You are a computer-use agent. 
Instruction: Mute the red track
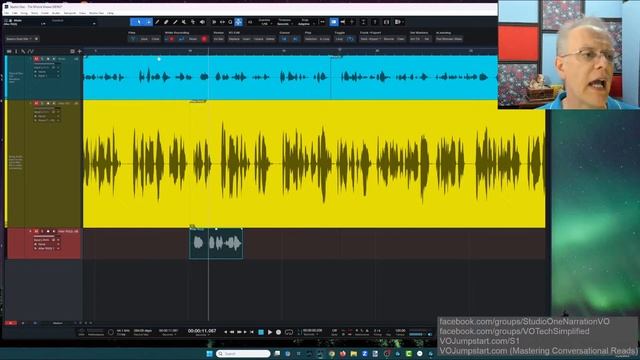[x=36, y=231]
